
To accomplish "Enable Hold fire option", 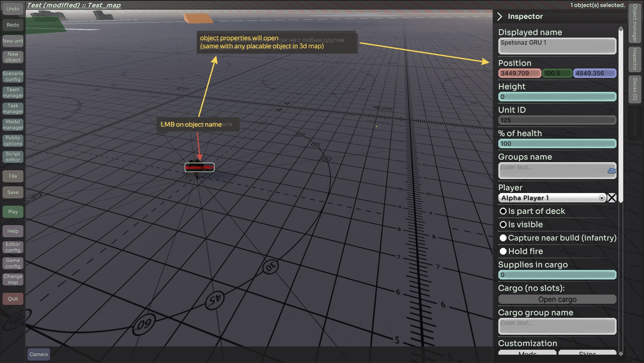I will [503, 251].
